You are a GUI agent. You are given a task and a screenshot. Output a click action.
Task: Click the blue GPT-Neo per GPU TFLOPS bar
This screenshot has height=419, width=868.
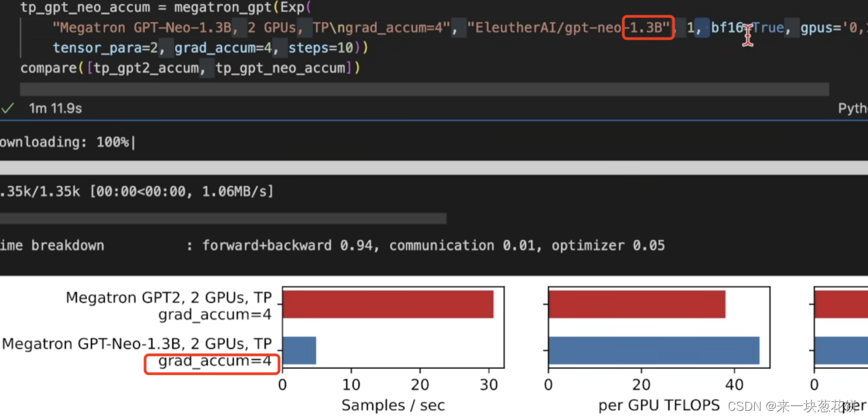coord(654,351)
